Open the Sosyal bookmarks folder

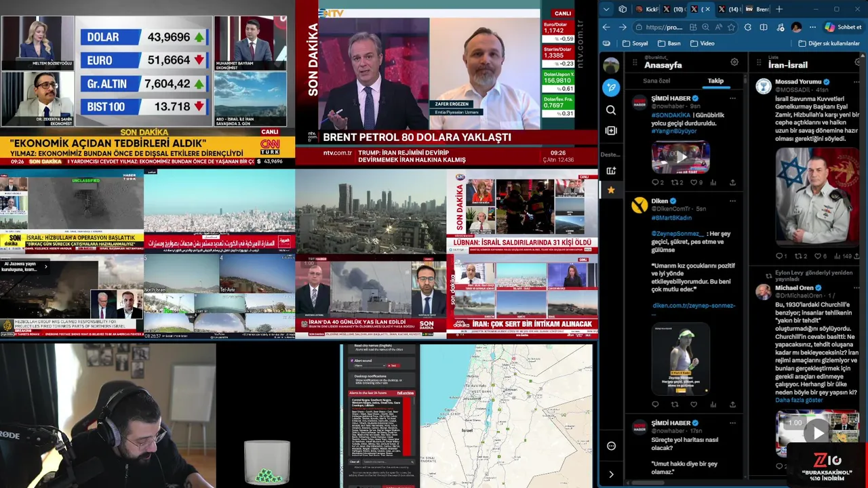pyautogui.click(x=634, y=43)
